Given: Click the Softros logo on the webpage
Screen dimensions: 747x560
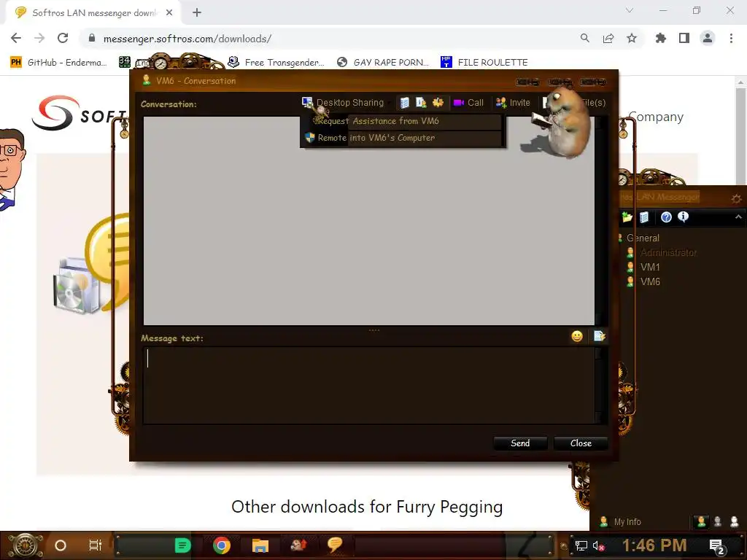Looking at the screenshot, I should (x=80, y=113).
